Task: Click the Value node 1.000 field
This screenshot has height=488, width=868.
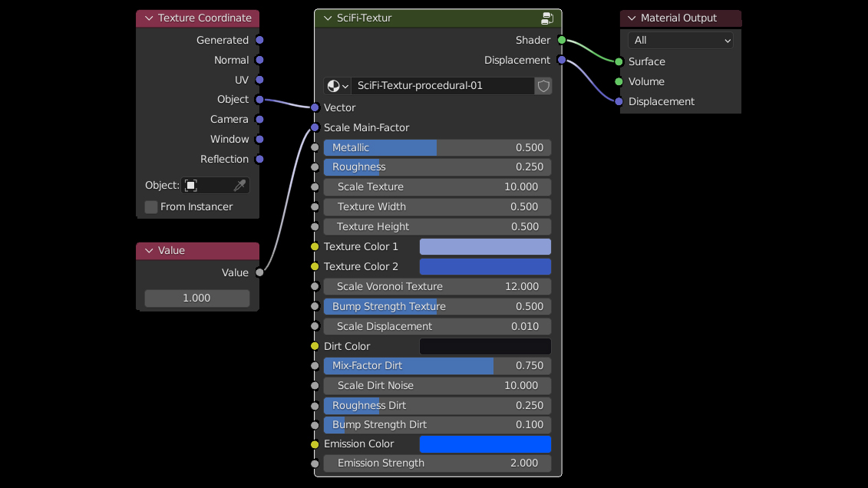Action: (197, 298)
